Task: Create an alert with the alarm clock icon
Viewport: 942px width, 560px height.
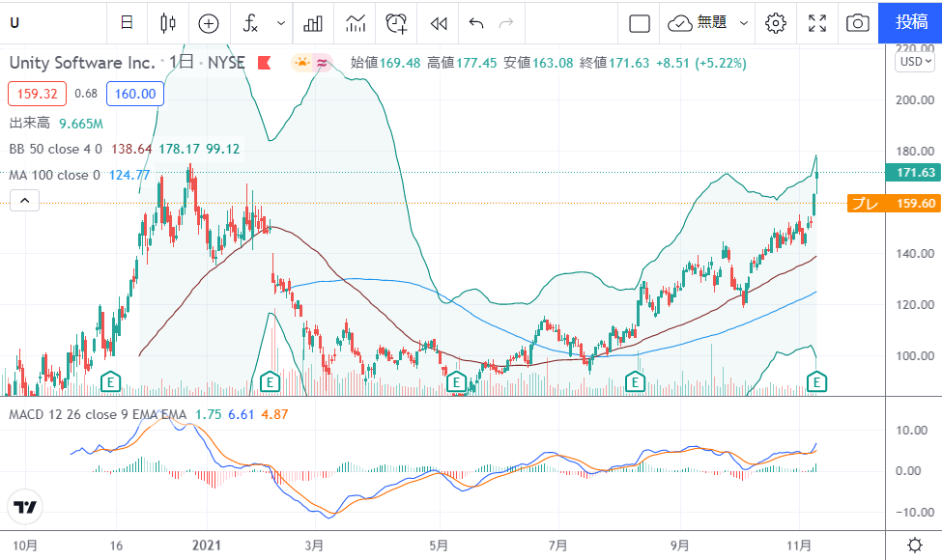Action: click(x=396, y=23)
